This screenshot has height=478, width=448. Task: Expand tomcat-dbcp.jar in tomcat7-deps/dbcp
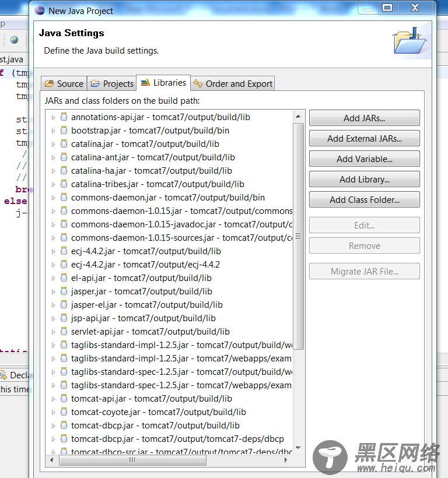53,440
